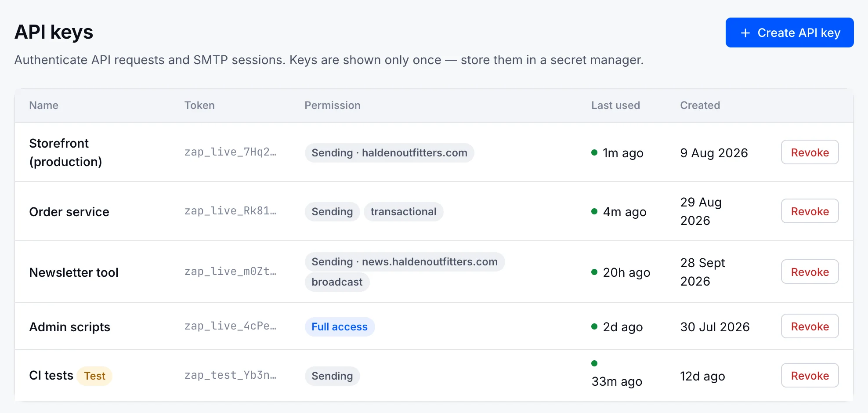868x413 pixels.
Task: Click the green status dot beside 4m ago
Action: click(x=594, y=211)
